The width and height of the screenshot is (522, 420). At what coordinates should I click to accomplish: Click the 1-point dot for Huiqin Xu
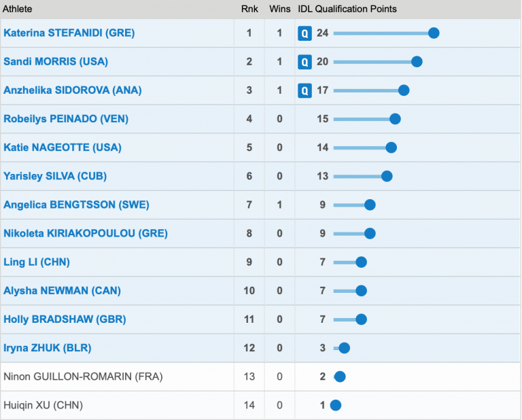pos(335,405)
